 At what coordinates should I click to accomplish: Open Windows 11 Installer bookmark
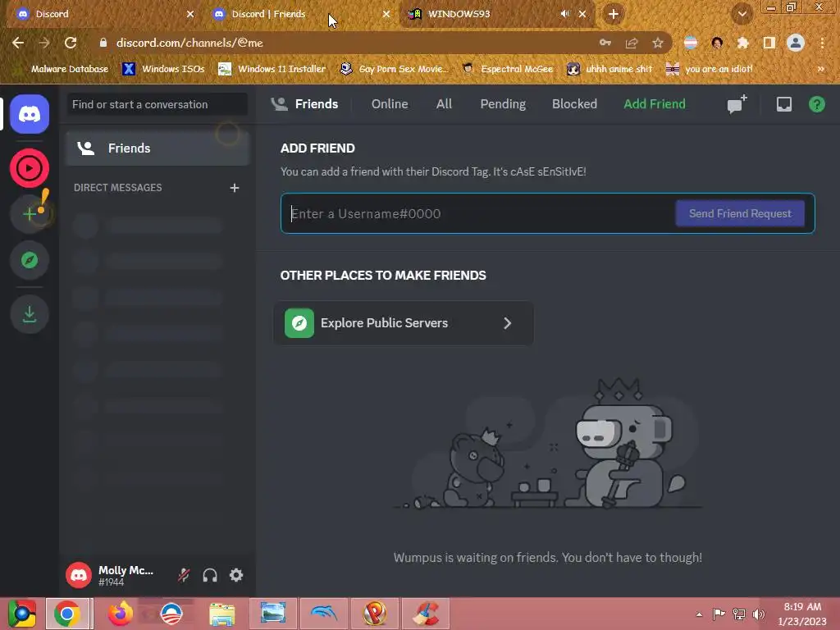[272, 69]
